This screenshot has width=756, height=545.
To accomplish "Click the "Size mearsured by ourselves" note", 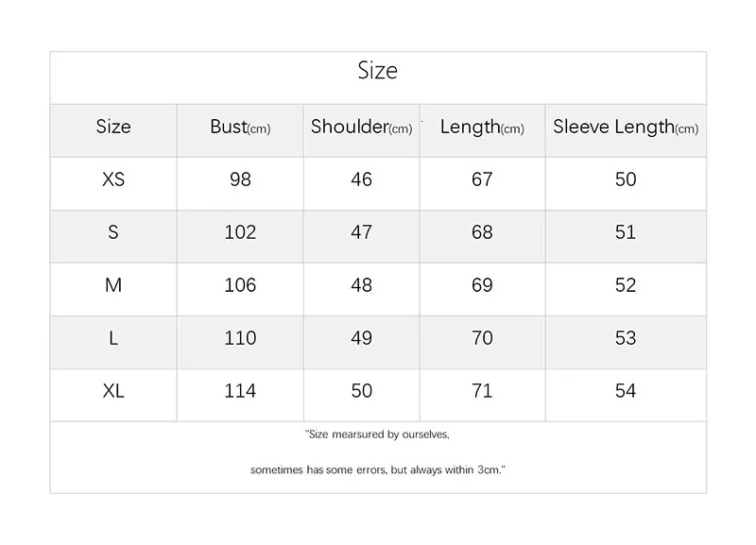I will 378,435.
